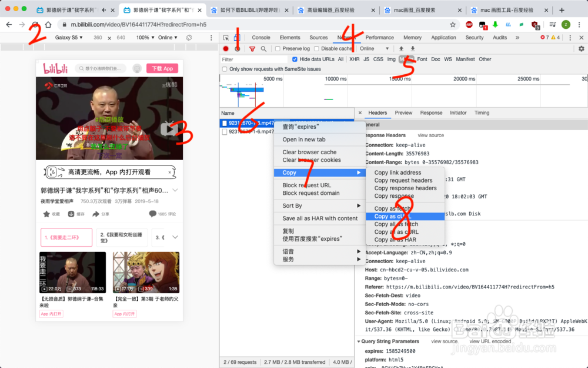588x368 pixels.
Task: Click the browser forward arrow
Action: [22, 25]
